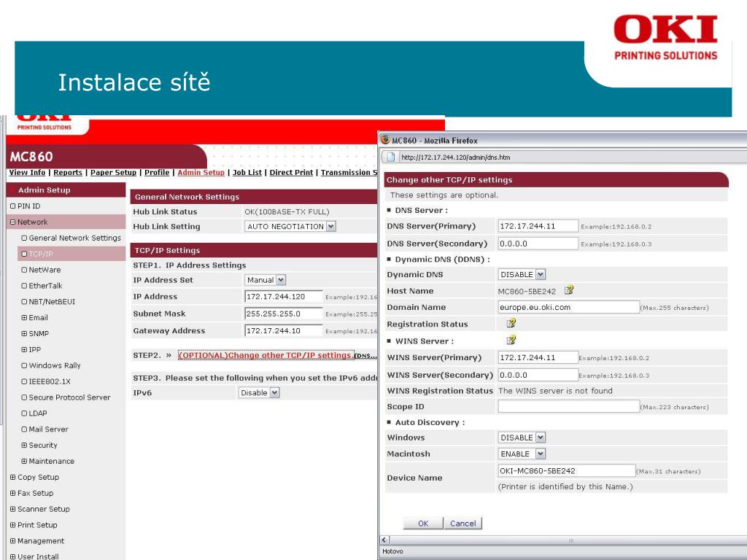Click Cancel in the TCP/IP settings popup
Screen dimensions: 747x560
click(x=463, y=524)
